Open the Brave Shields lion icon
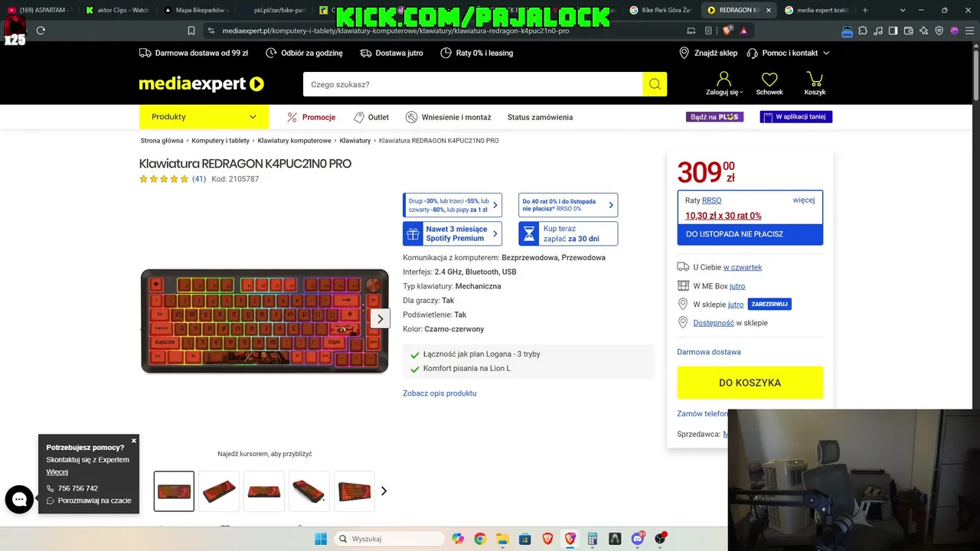This screenshot has height=551, width=980. tap(727, 31)
